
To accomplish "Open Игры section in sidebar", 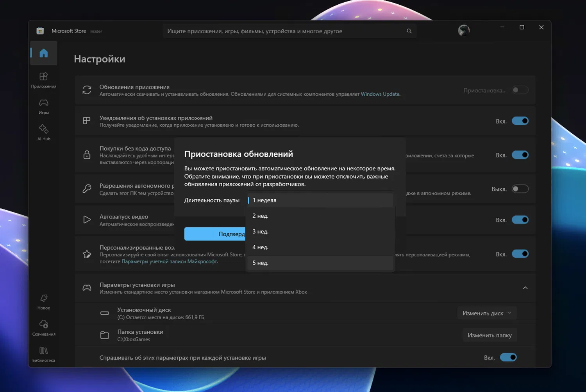I will pos(44,106).
